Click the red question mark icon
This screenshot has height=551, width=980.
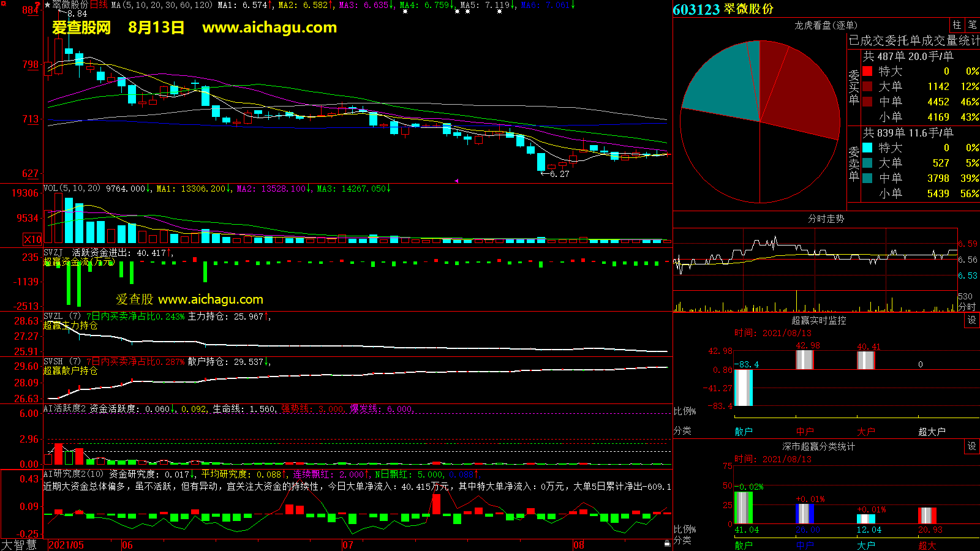(x=38, y=5)
